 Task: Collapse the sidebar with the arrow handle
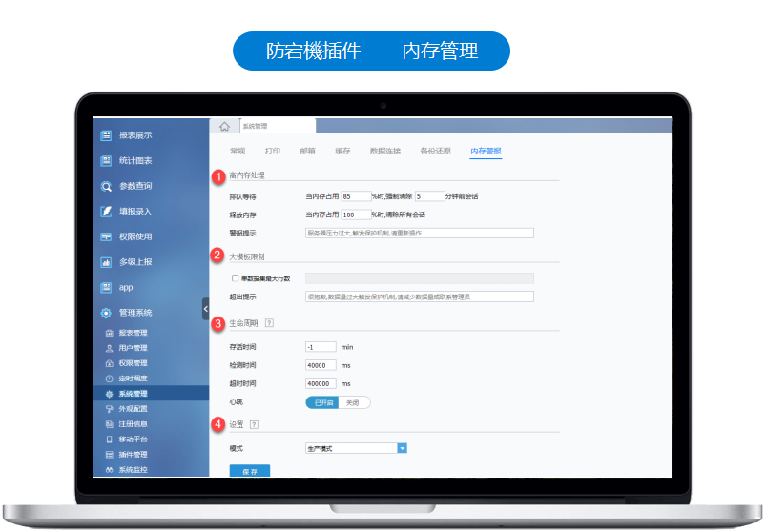pos(206,309)
